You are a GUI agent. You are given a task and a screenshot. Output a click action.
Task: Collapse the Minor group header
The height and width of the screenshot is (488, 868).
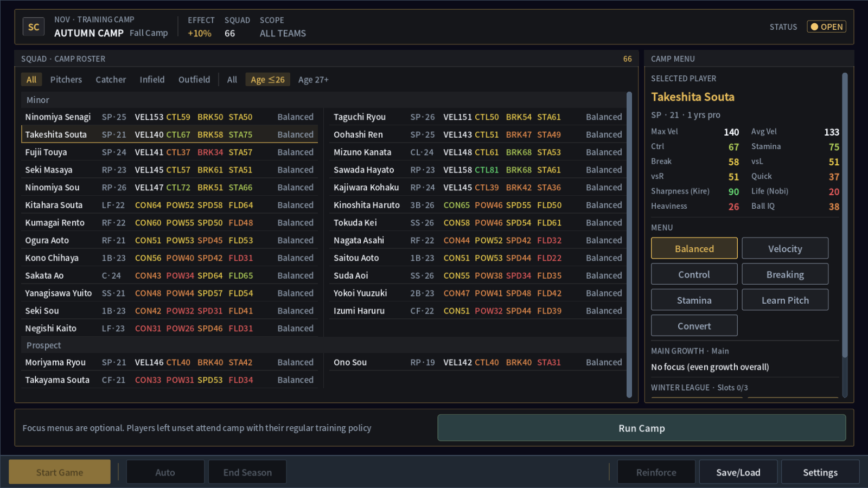click(324, 100)
